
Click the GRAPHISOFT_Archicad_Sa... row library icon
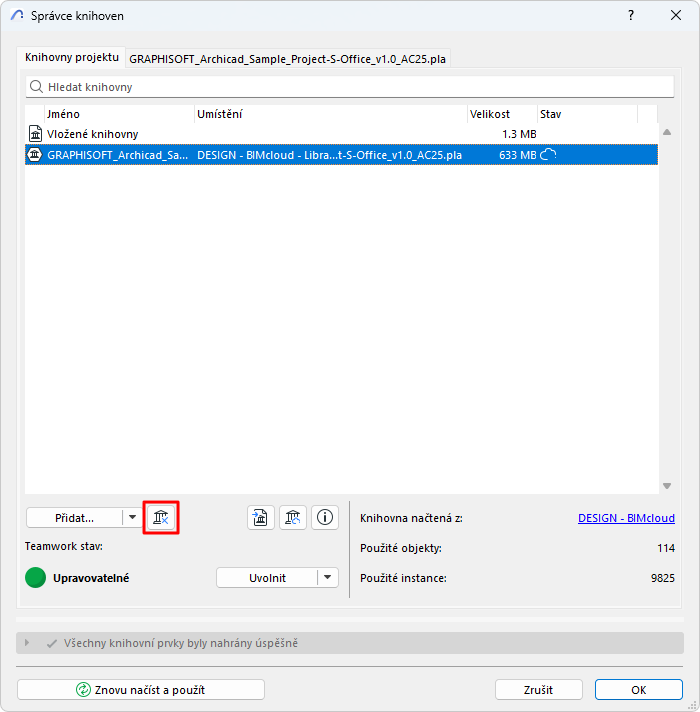click(35, 155)
